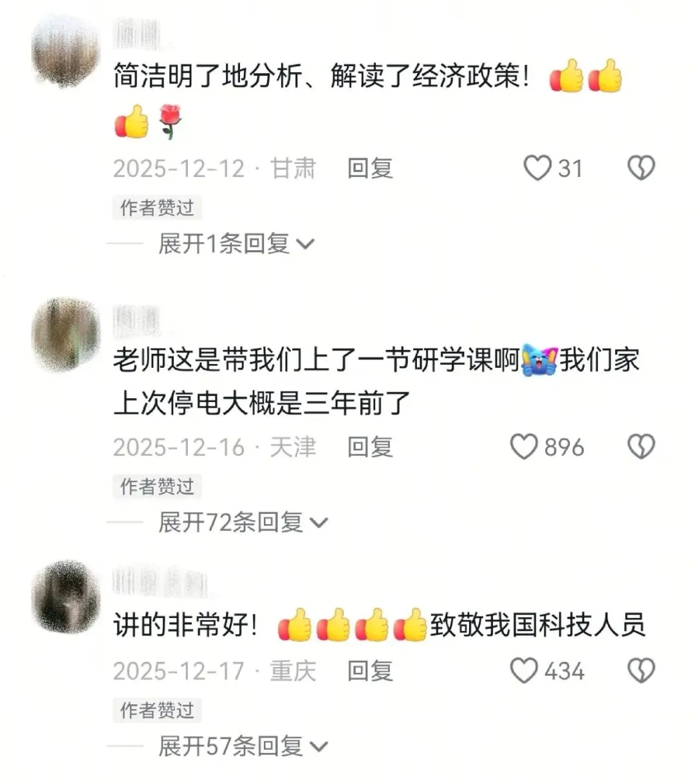Screen dimensions: 695x784
Task: Tap broken heart on the Chongqing comment
Action: (x=641, y=671)
